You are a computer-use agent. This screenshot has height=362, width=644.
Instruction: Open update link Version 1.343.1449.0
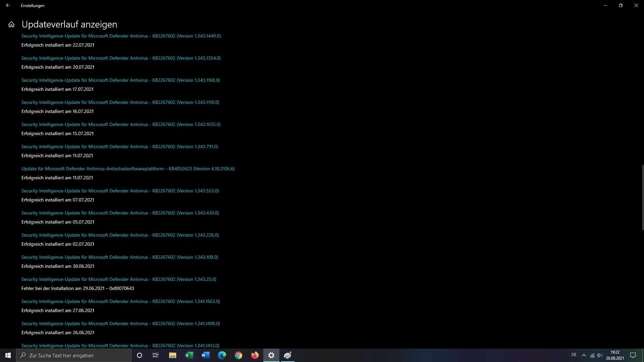click(x=121, y=36)
